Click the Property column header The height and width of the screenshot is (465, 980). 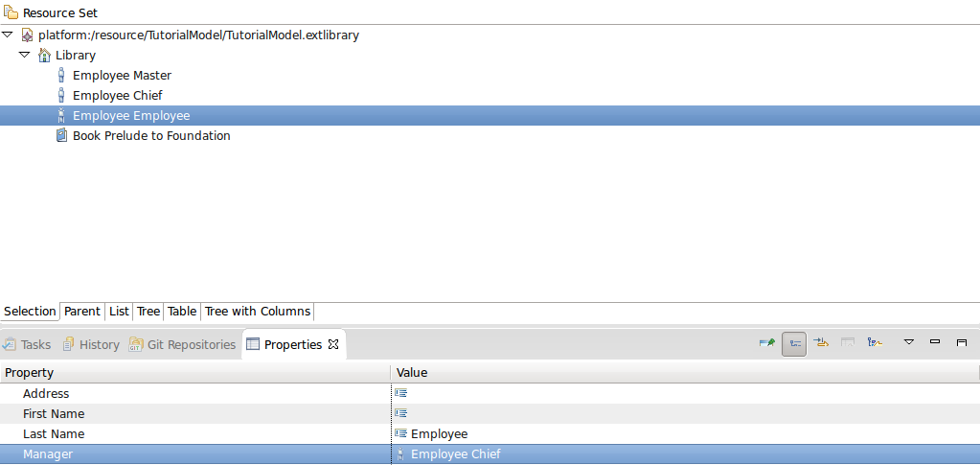click(x=192, y=372)
